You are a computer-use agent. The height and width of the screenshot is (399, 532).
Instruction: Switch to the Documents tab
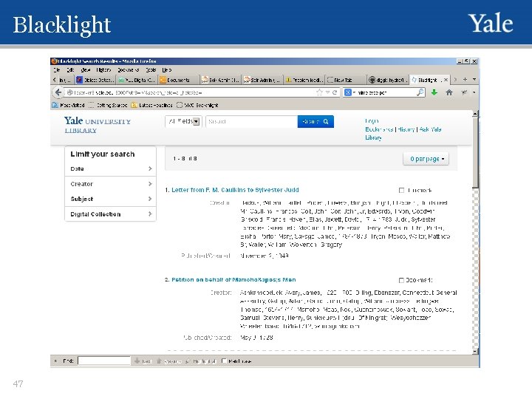click(179, 80)
